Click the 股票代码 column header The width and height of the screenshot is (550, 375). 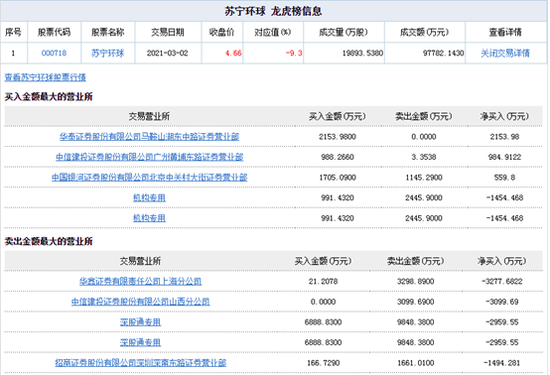pyautogui.click(x=54, y=32)
